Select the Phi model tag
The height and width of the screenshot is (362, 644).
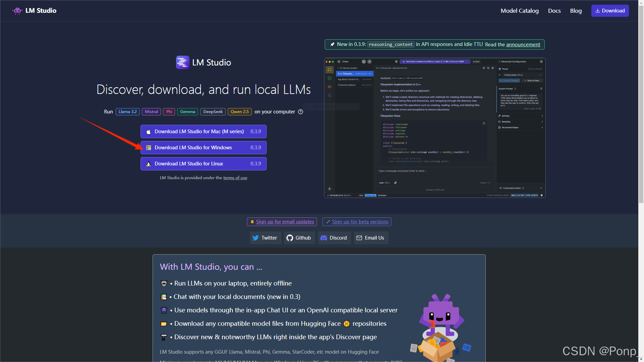click(169, 112)
